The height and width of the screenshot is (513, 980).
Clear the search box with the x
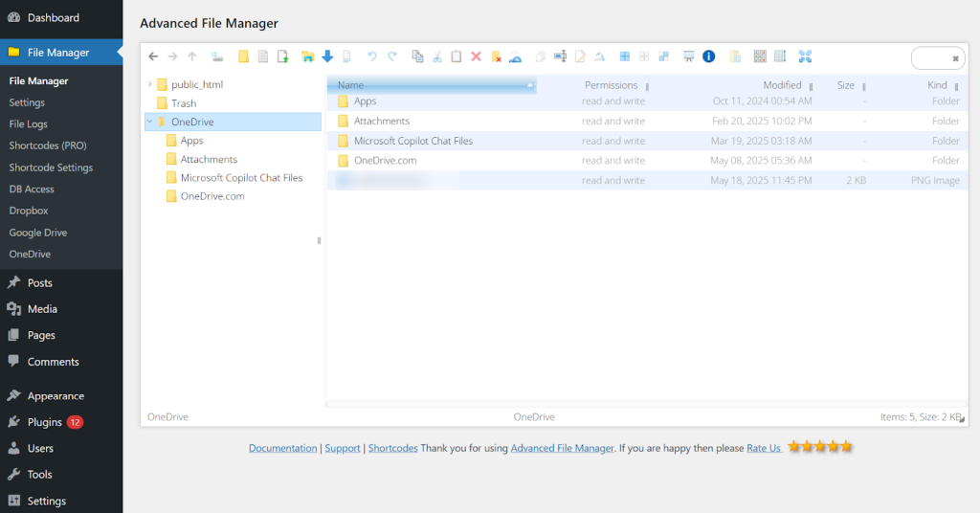tap(955, 58)
